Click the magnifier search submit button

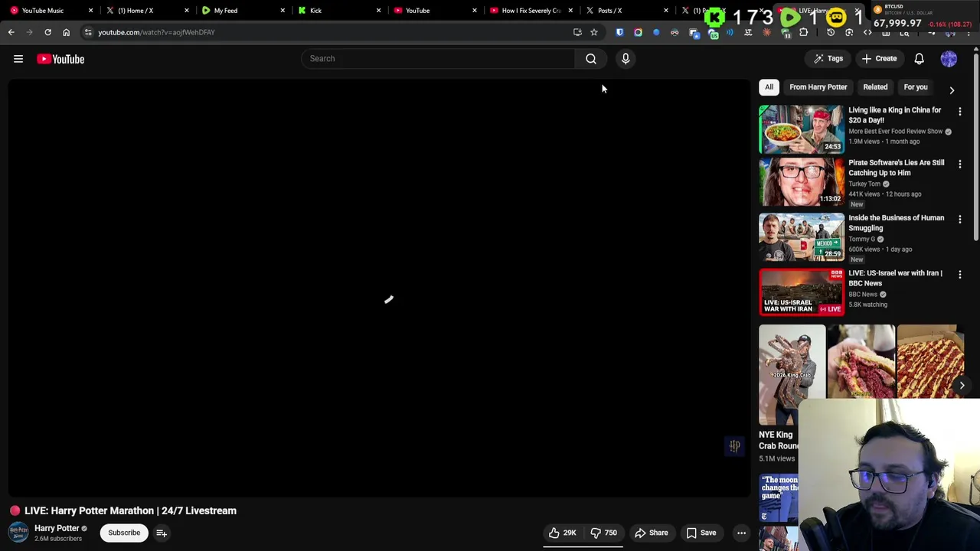[x=591, y=58]
